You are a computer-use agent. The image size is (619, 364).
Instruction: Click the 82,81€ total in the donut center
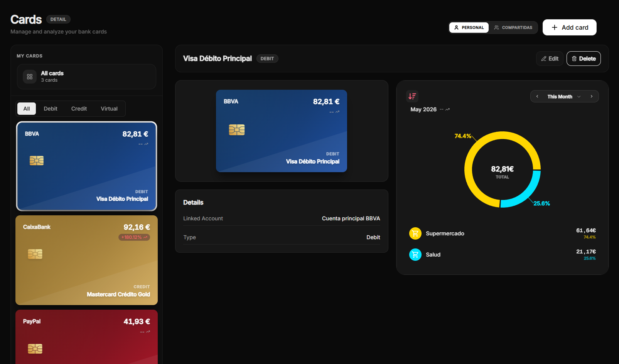(502, 169)
